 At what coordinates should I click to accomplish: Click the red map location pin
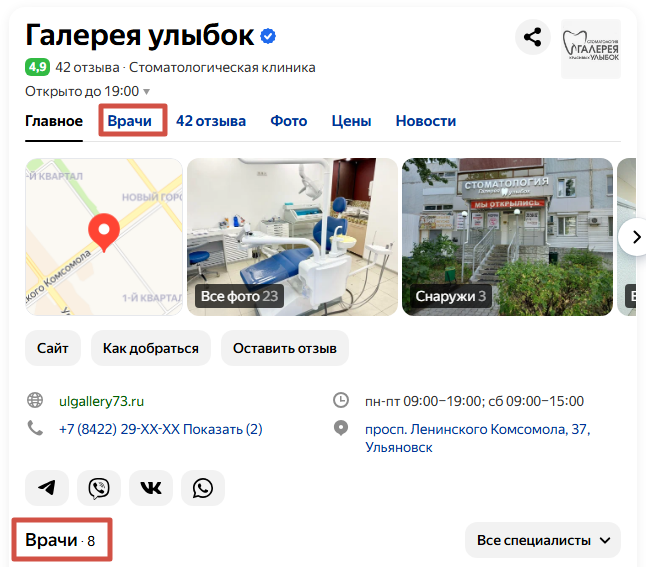coord(104,232)
